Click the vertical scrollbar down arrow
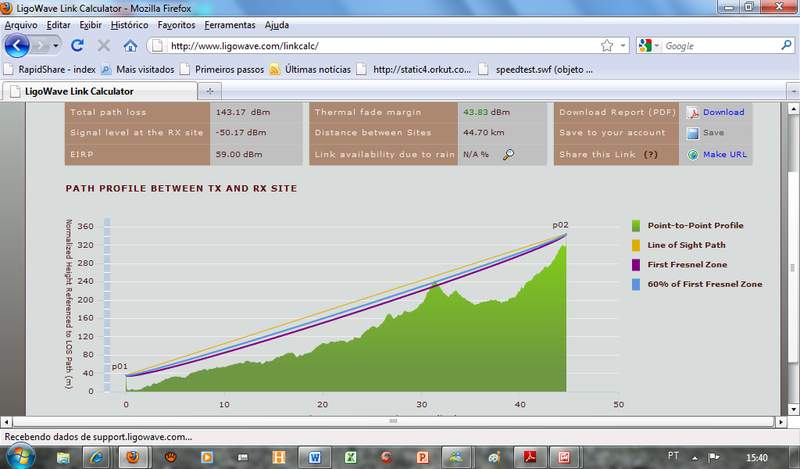 (x=793, y=409)
